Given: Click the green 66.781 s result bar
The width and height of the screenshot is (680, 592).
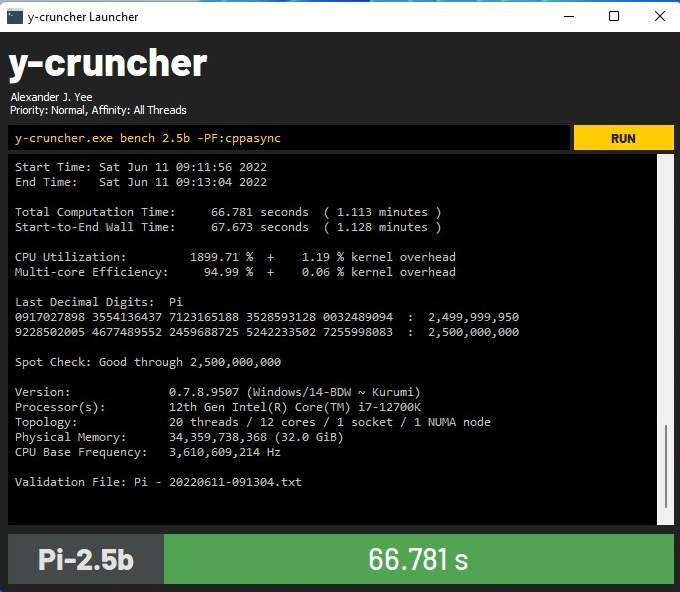Looking at the screenshot, I should (x=418, y=559).
